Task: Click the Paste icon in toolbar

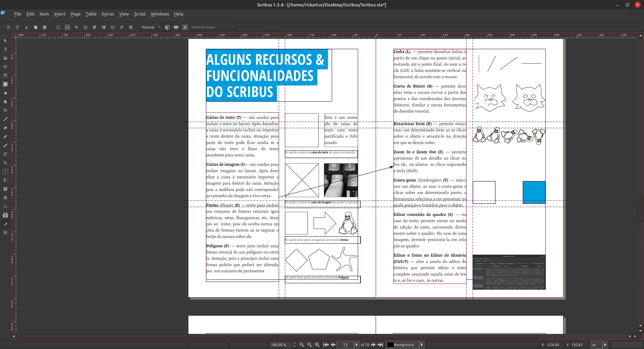Action: (45, 27)
